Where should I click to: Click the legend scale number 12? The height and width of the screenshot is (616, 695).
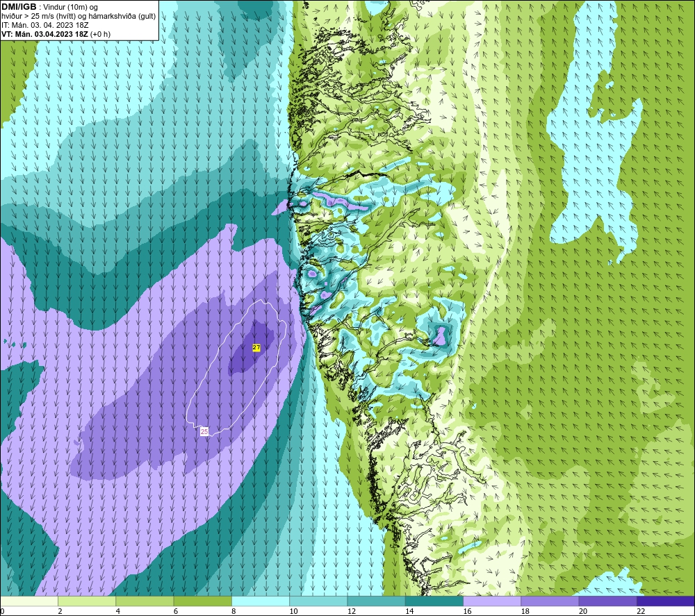[352, 612]
